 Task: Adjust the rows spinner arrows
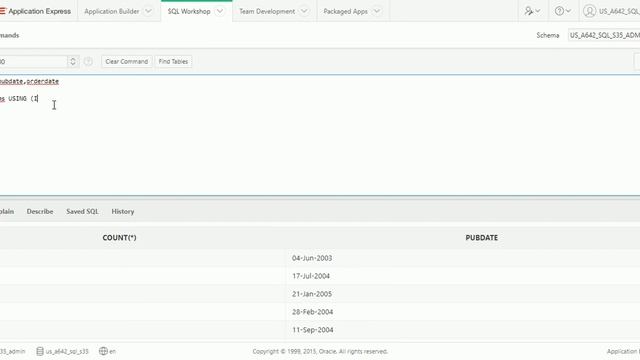73,62
